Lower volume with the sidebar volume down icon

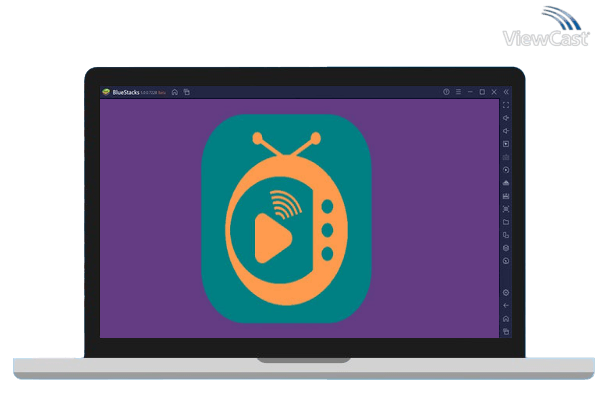pyautogui.click(x=506, y=131)
